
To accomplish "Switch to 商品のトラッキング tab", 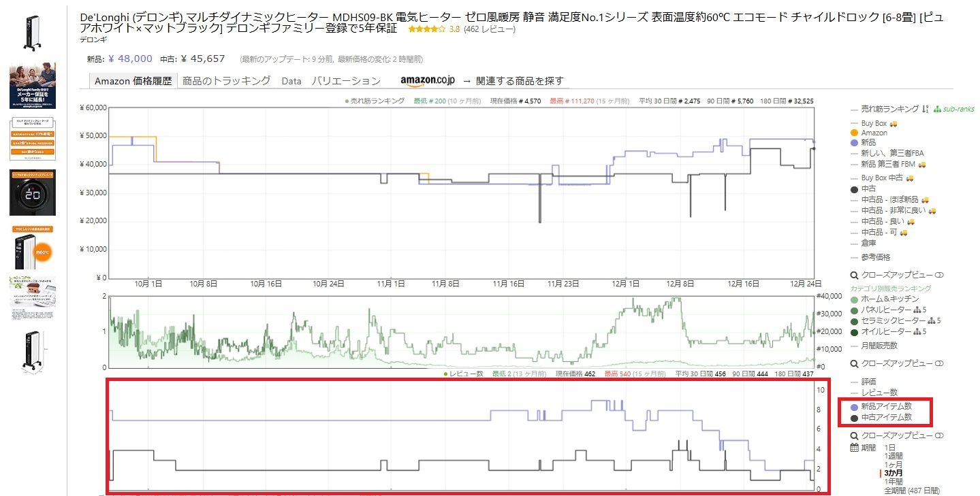I will (227, 81).
